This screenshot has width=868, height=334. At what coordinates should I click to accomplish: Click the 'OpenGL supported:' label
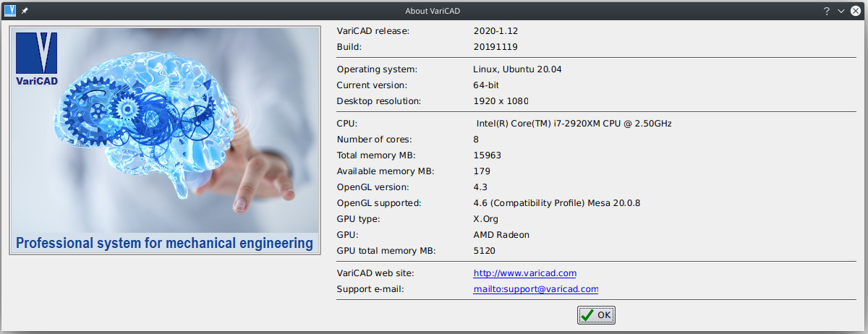point(379,203)
